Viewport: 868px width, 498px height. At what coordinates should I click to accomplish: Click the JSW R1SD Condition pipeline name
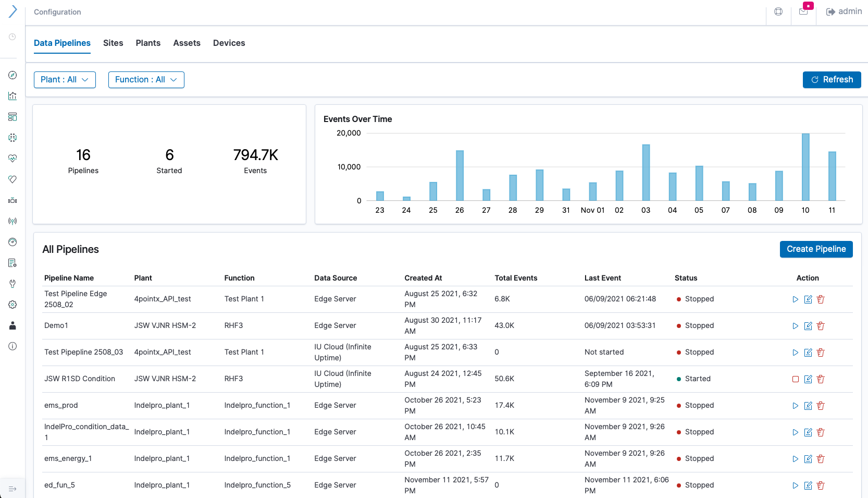click(x=80, y=379)
